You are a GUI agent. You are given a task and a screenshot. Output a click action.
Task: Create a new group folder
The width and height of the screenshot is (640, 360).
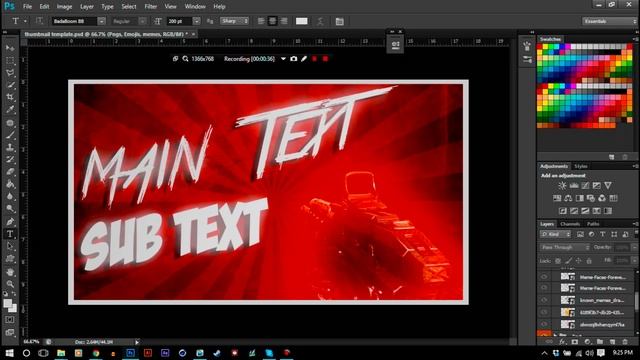pos(600,342)
